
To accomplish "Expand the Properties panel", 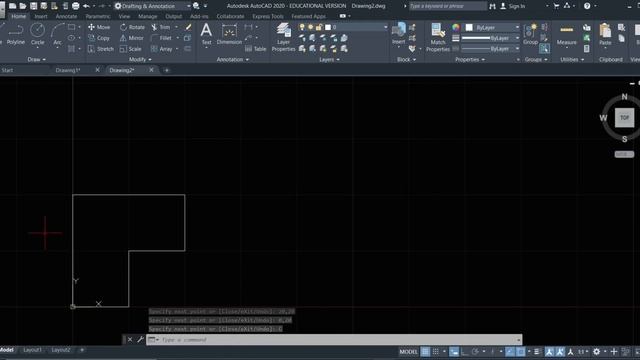I will [x=470, y=60].
